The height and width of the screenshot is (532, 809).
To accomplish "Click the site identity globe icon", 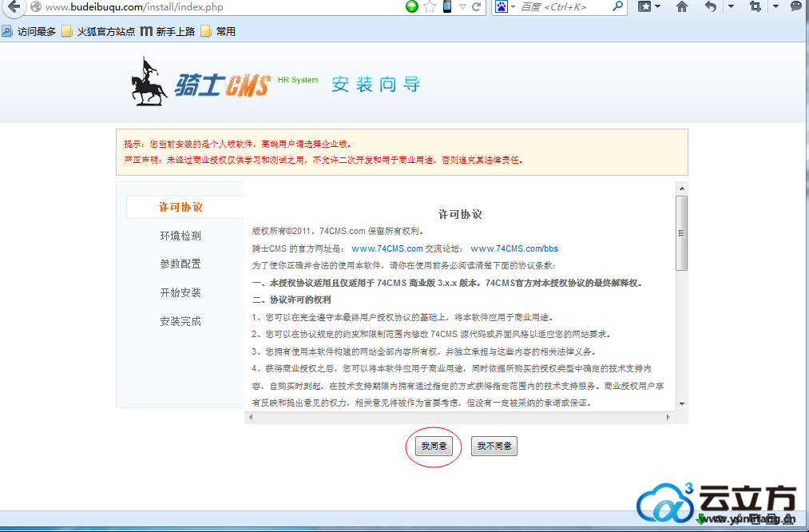I will coord(36,6).
